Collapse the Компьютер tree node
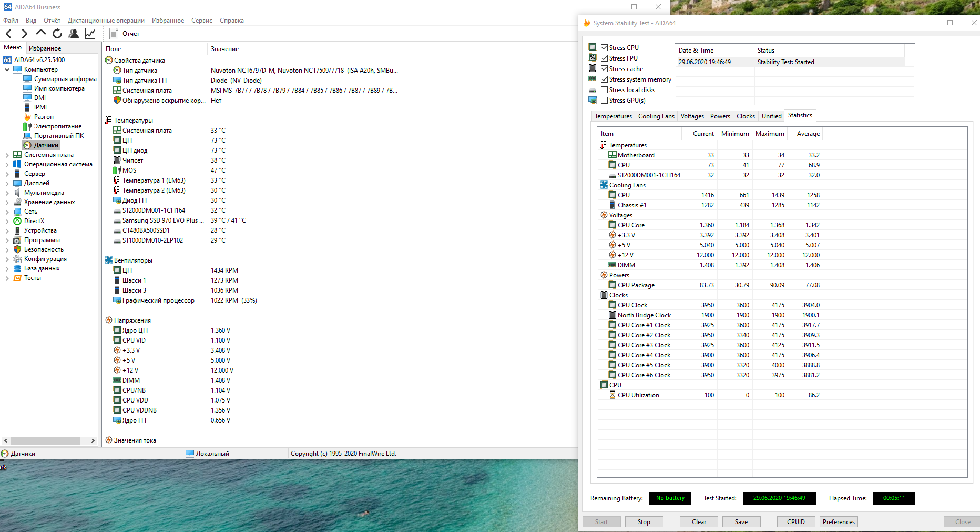The image size is (980, 532). tap(7, 69)
